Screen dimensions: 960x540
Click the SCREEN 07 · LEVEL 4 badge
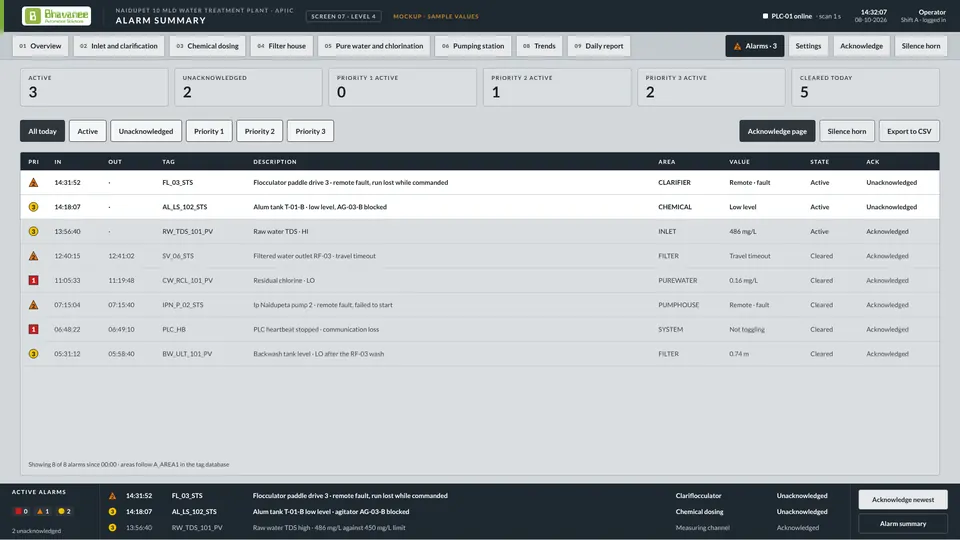tap(343, 17)
